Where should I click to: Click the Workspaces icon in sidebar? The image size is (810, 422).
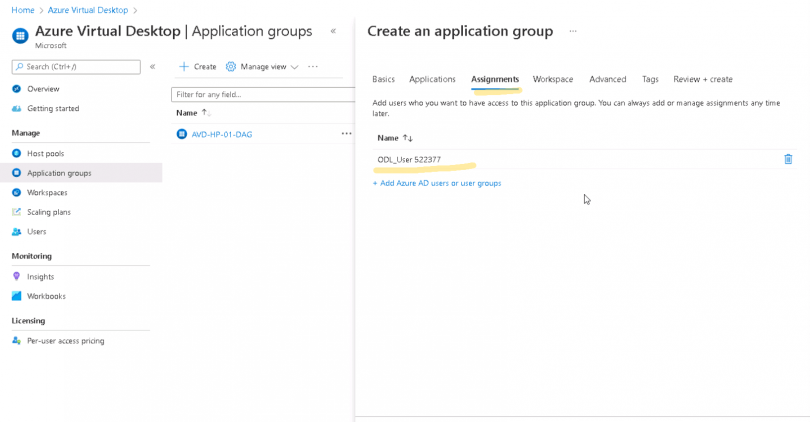pos(17,193)
